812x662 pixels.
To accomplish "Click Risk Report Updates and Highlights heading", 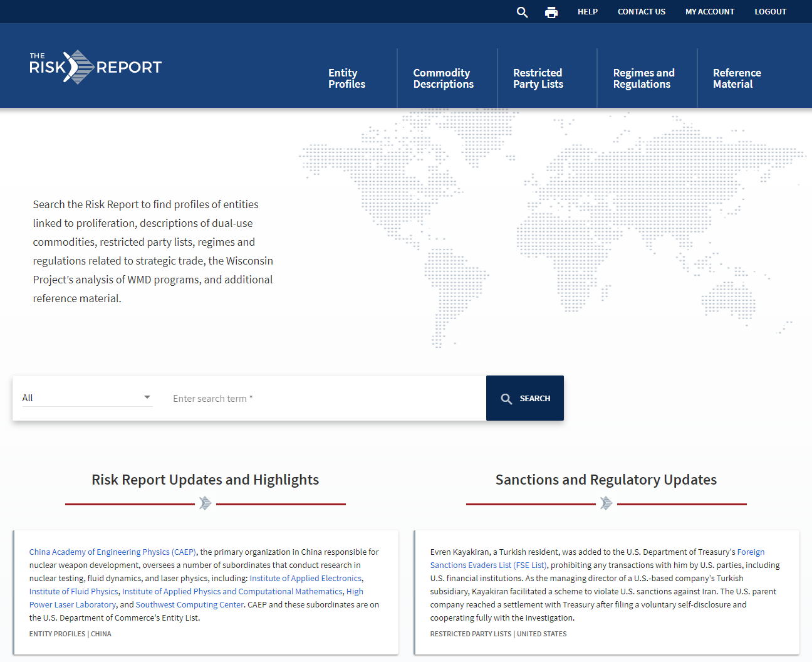I will (x=206, y=480).
